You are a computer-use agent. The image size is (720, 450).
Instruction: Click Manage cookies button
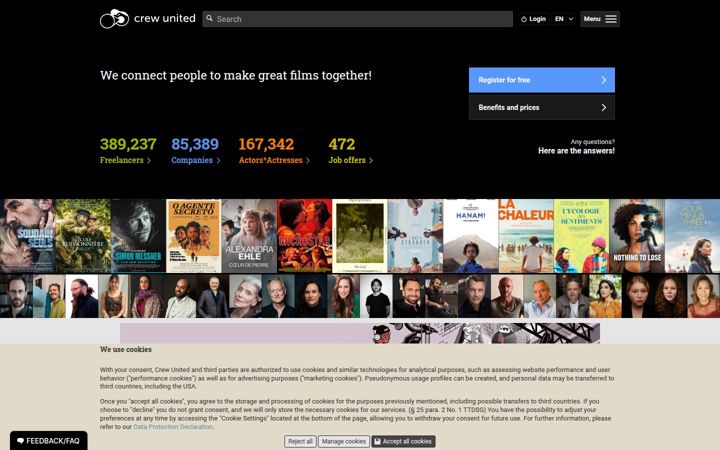343,441
